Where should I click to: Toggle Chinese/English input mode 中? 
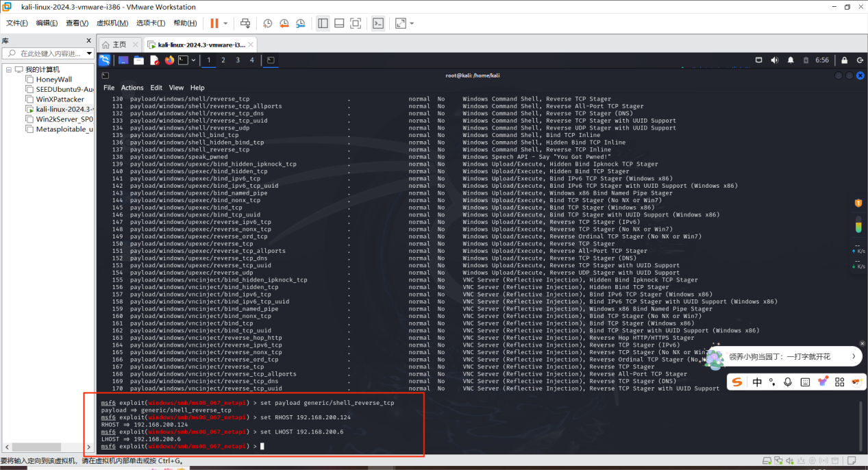(757, 382)
